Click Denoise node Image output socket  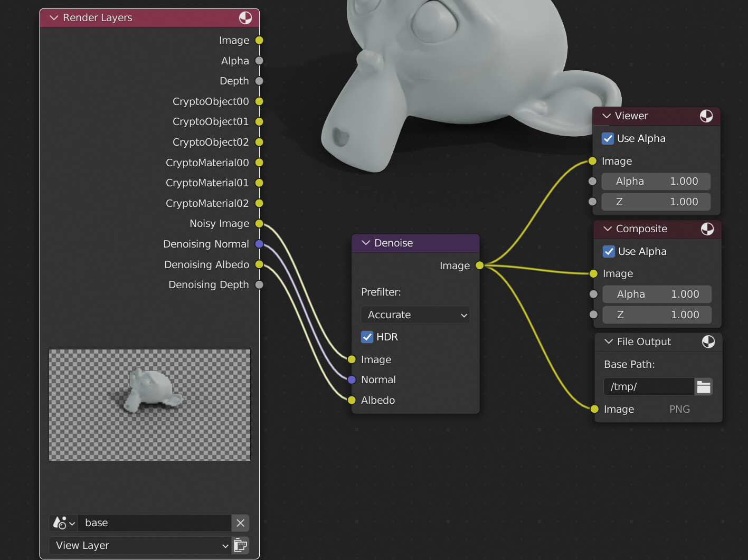(x=479, y=265)
